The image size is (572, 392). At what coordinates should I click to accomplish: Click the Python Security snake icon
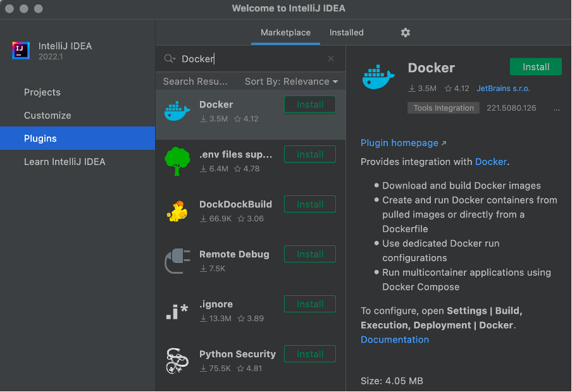tap(177, 361)
